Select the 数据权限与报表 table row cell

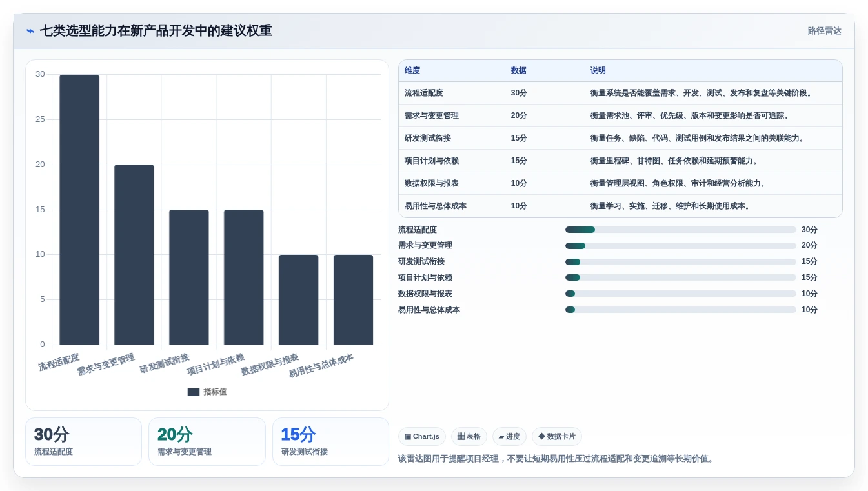click(x=432, y=183)
